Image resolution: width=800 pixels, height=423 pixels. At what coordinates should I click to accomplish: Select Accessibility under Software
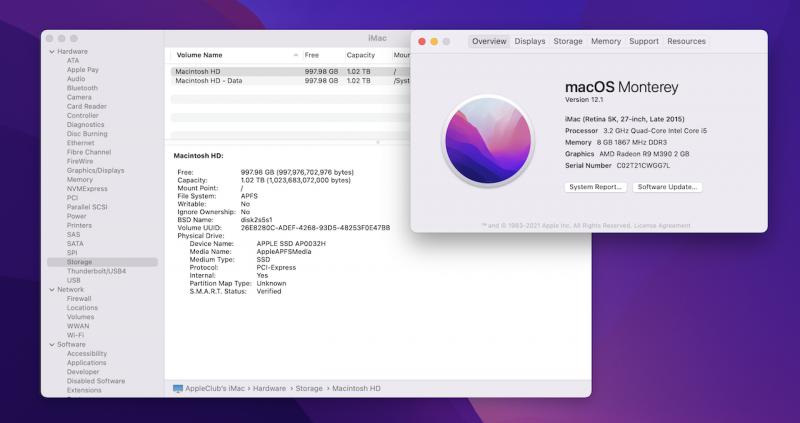87,354
